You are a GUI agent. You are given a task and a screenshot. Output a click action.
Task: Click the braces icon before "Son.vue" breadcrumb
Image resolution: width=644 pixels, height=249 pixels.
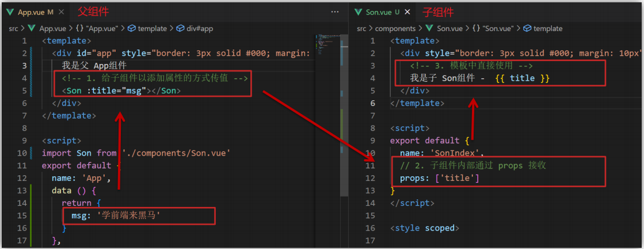pyautogui.click(x=476, y=28)
